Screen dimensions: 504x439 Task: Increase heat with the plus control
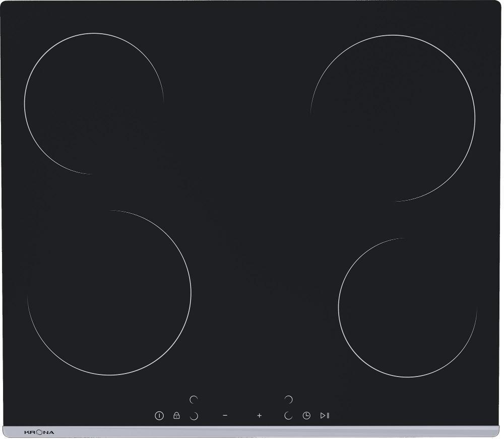pyautogui.click(x=260, y=416)
